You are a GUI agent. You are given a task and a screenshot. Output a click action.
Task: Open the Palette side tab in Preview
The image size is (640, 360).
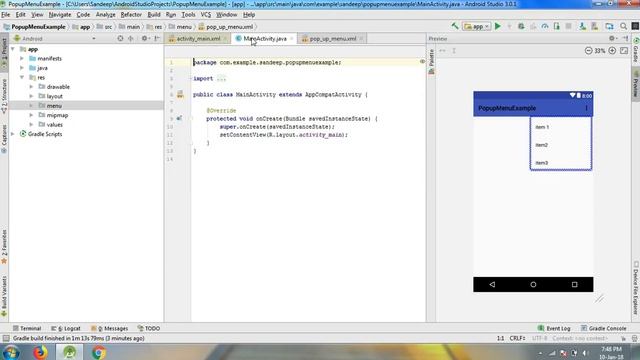point(431,61)
